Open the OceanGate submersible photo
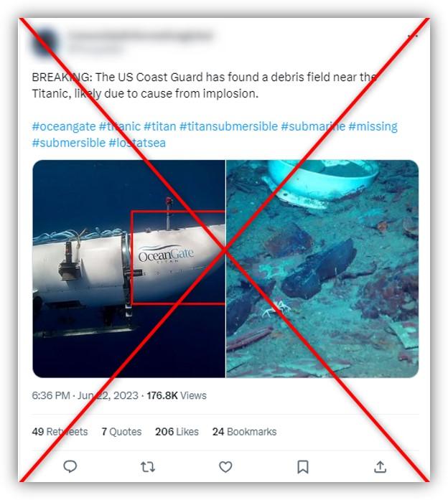448x500 pixels. coord(129,269)
